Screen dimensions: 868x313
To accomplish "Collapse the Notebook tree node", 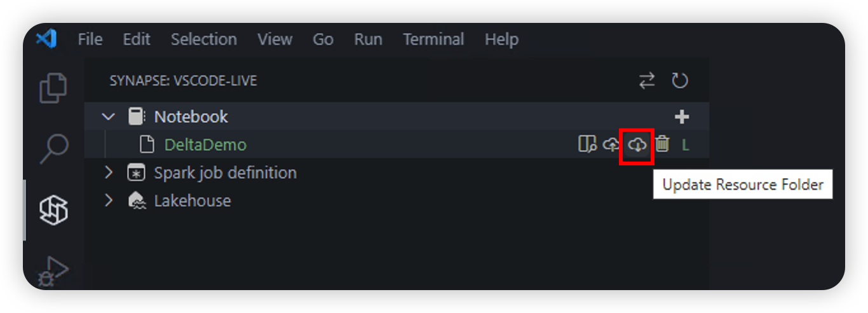I will [109, 117].
